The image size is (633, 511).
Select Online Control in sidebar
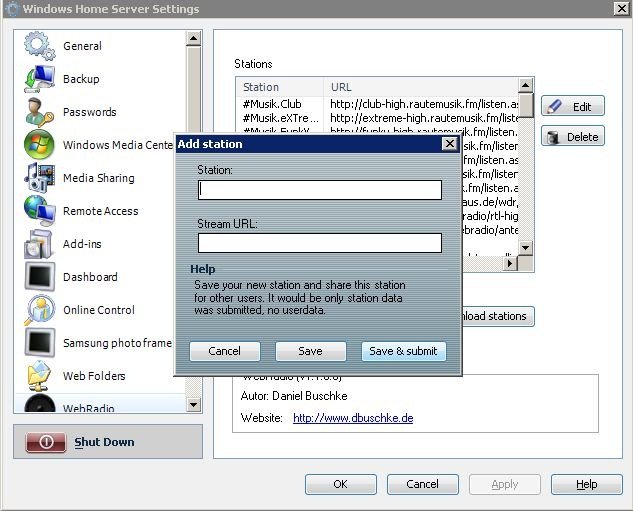click(x=99, y=310)
